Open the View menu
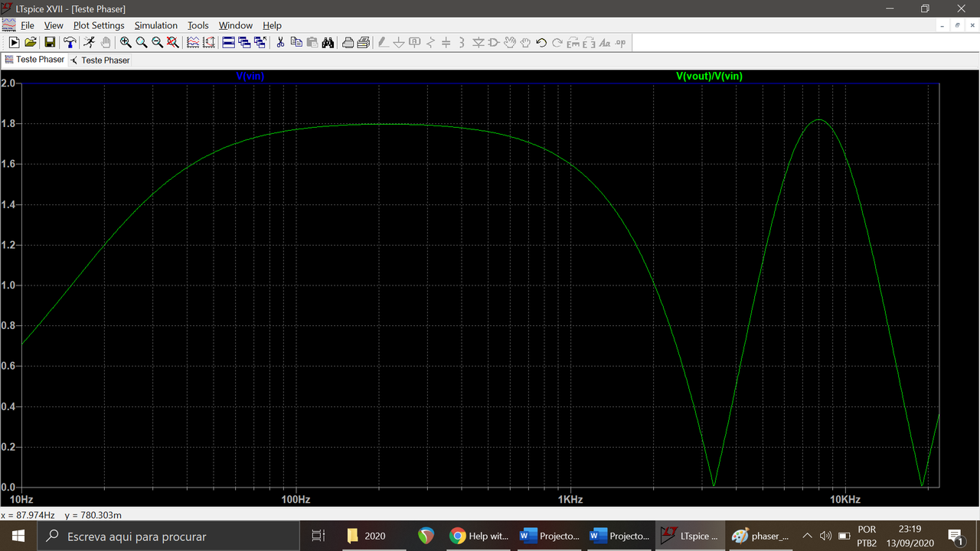Image resolution: width=980 pixels, height=551 pixels. click(54, 25)
